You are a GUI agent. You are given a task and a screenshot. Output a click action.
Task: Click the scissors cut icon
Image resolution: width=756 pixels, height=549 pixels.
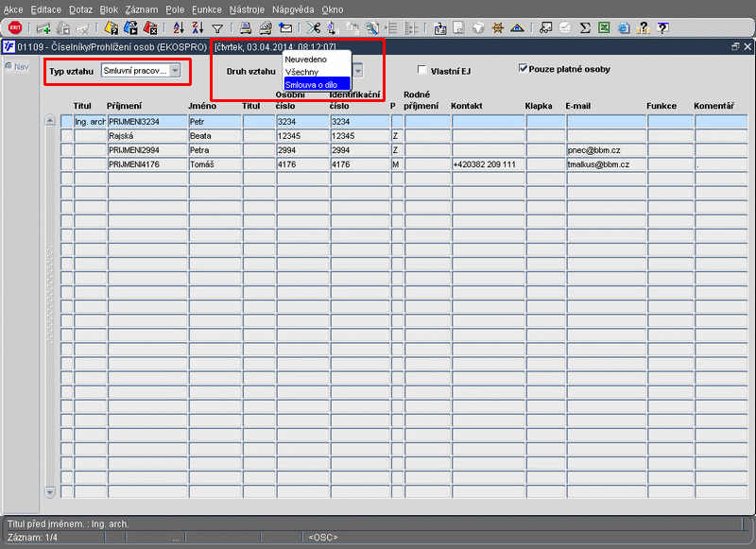tap(314, 28)
